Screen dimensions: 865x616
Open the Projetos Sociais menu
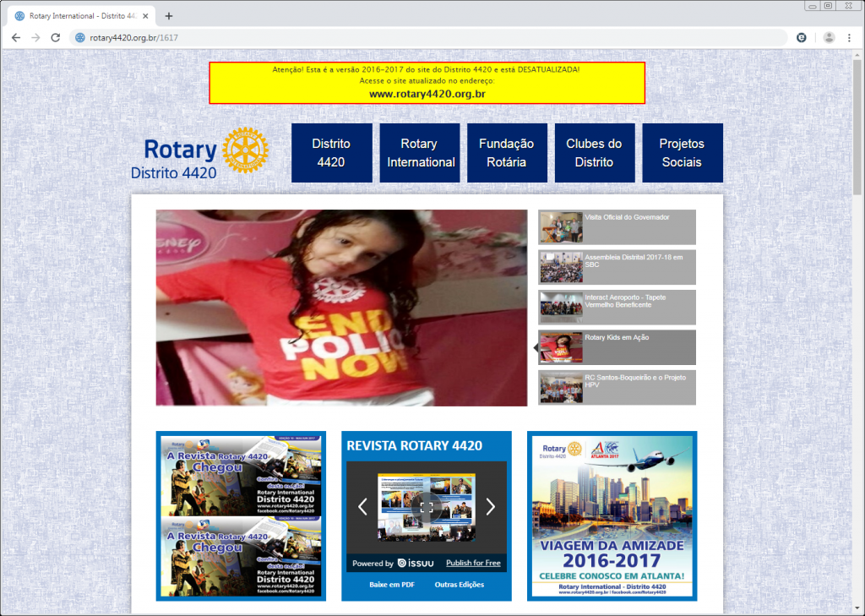tap(682, 153)
